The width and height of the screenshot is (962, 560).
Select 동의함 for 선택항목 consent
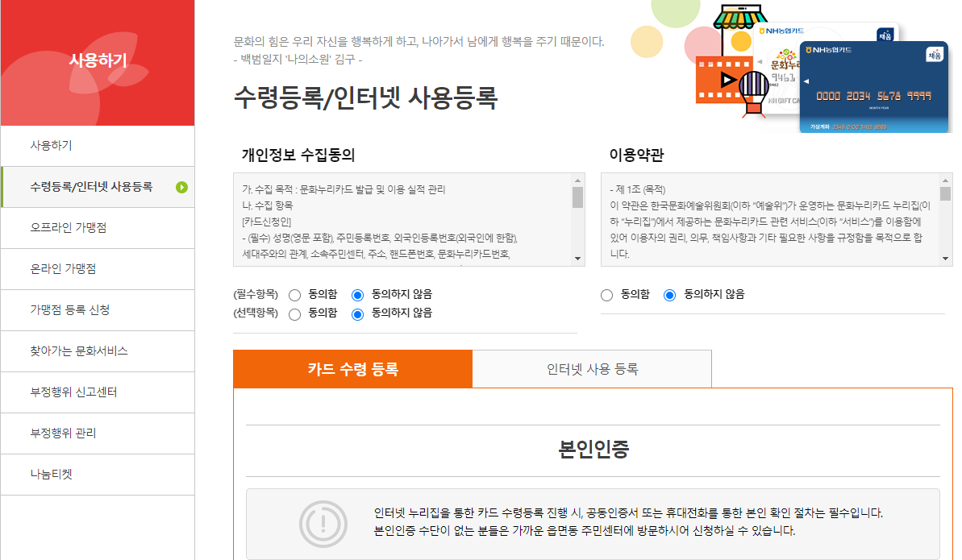(295, 314)
